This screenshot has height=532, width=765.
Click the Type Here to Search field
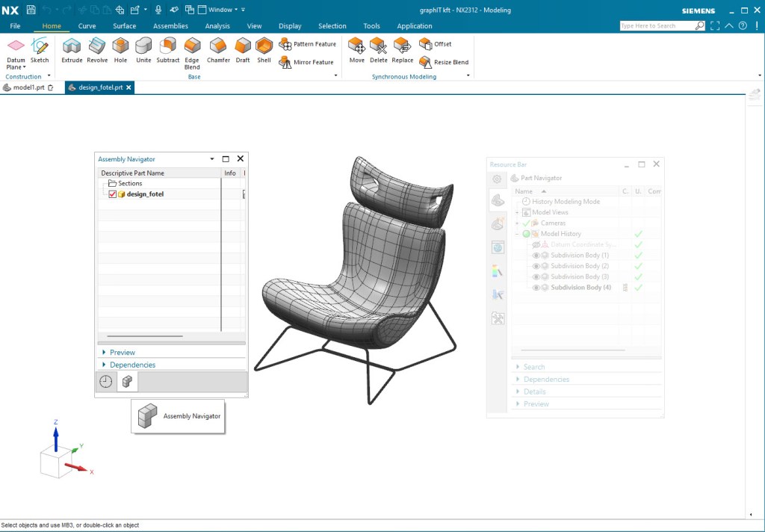click(656, 25)
